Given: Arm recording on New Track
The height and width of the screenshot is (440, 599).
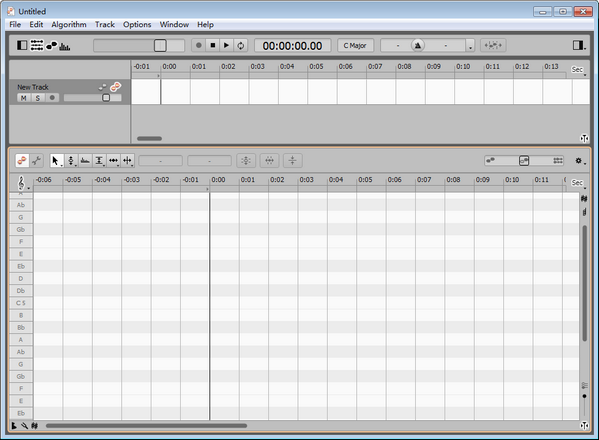Looking at the screenshot, I should coord(52,98).
